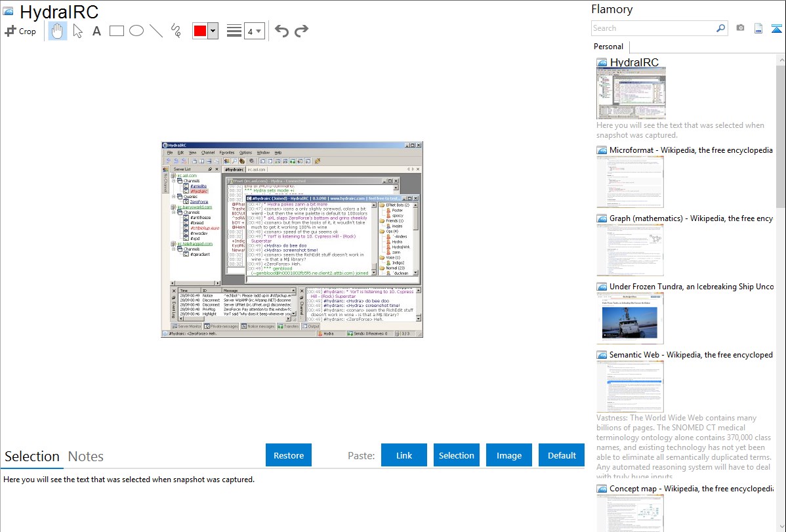Screen dimensions: 786x532
Task: Click 'Microformat - Wikipedia, the free encyclopedia' title
Action: [691, 150]
